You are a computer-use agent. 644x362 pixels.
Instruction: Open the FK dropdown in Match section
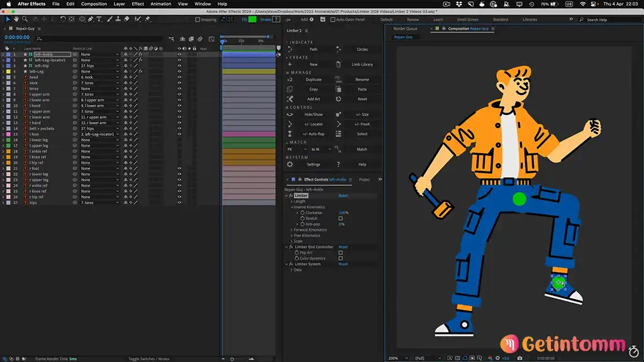(x=297, y=150)
